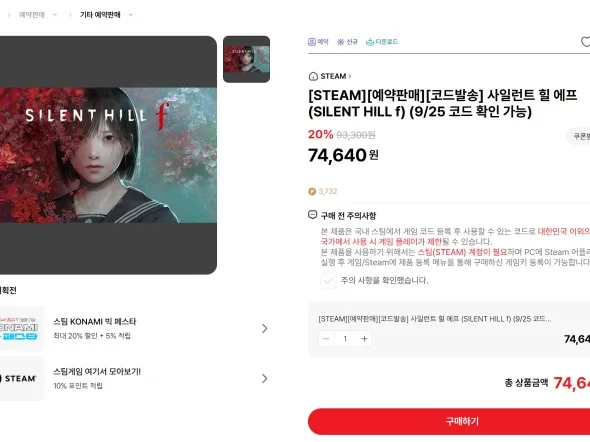Screen dimensions: 590x442
Task: Open the 스팀게임 여기서 모아보기 chevron
Action: [x=265, y=378]
